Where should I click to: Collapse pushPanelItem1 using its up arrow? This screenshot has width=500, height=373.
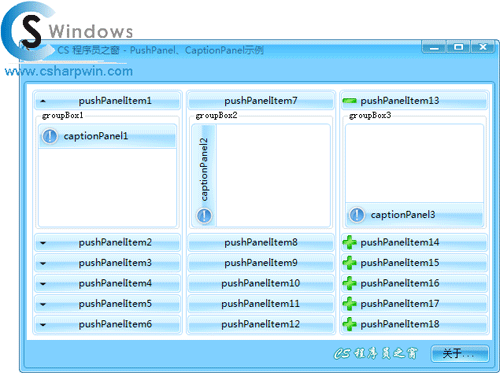coord(43,101)
